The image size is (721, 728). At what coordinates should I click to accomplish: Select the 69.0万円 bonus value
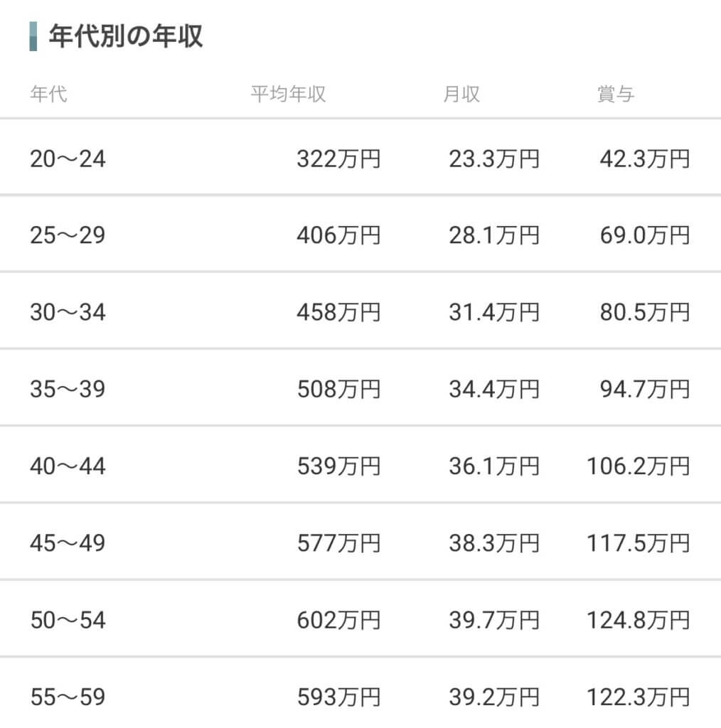pos(644,235)
